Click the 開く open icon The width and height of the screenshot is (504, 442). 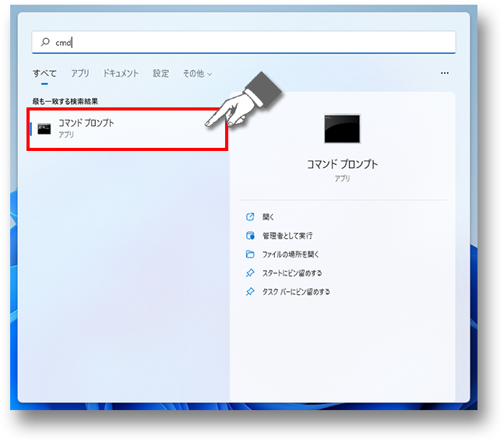(x=250, y=216)
